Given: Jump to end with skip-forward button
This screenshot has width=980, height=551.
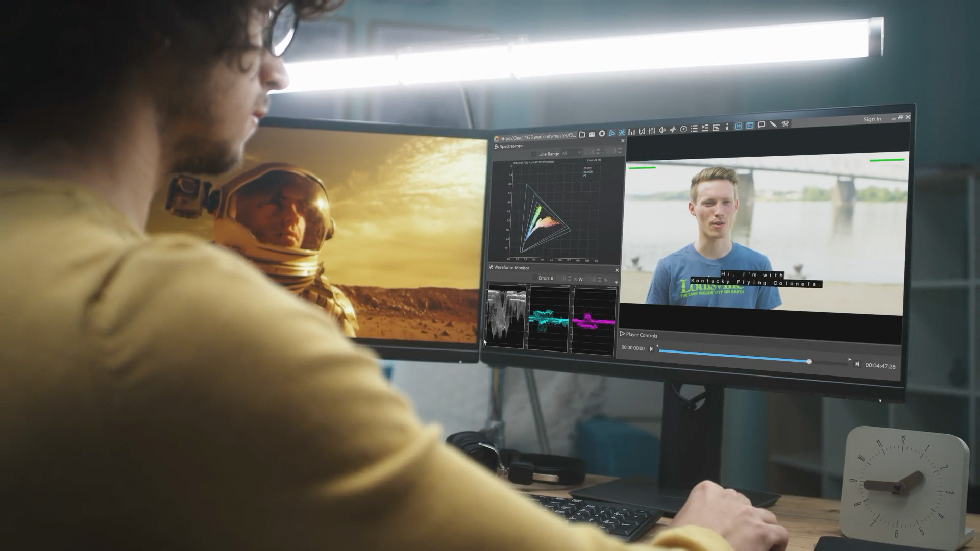Looking at the screenshot, I should pos(857,364).
